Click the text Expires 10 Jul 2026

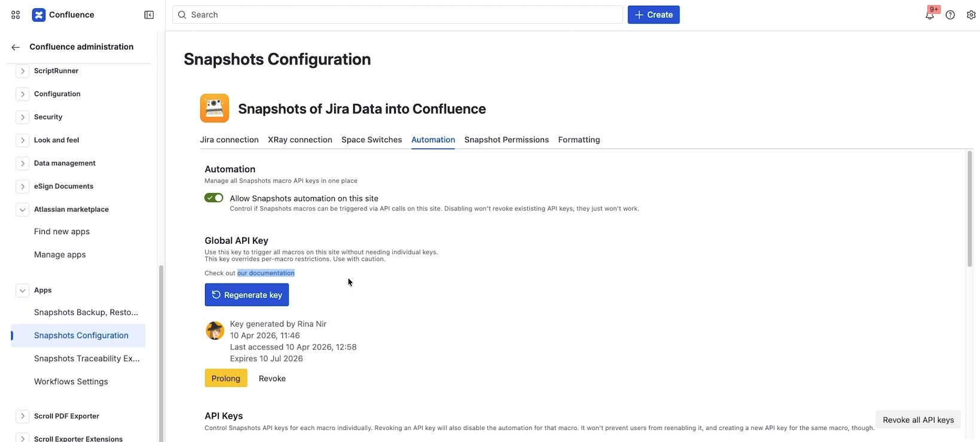pos(266,358)
